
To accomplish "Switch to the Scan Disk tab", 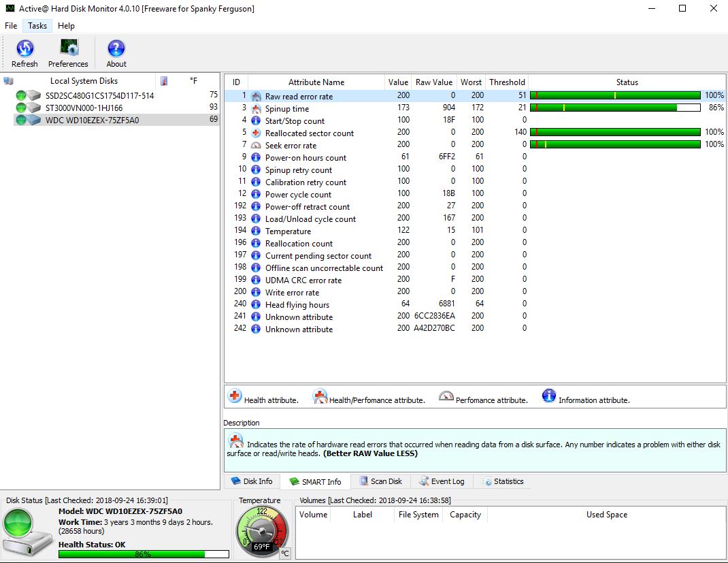I will (x=380, y=481).
